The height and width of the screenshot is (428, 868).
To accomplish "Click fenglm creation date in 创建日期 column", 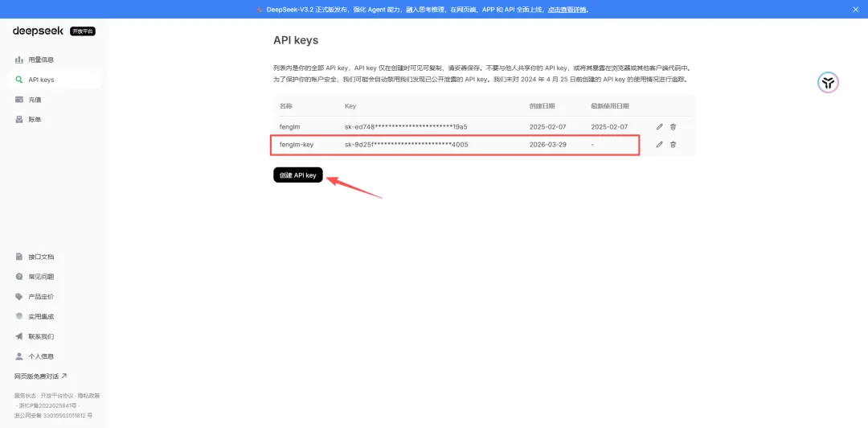I will (547, 127).
